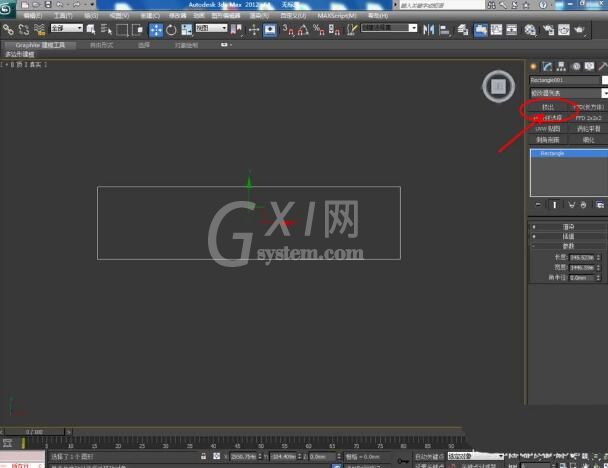Click the Use Pivot Point Center icon

[x=236, y=29]
